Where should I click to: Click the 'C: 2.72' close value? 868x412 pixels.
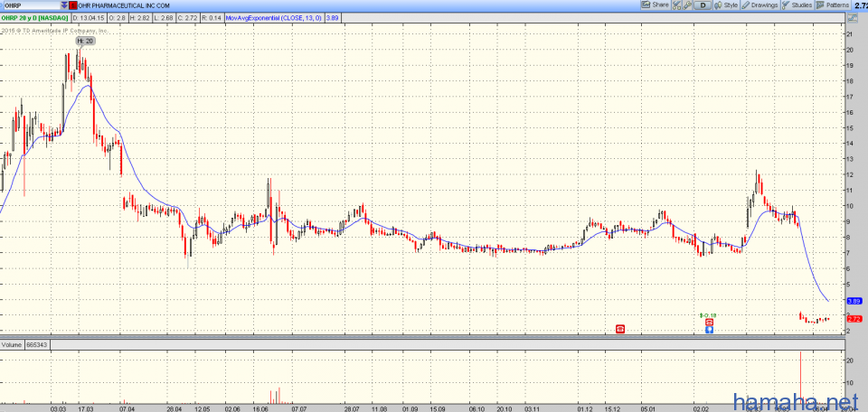186,18
